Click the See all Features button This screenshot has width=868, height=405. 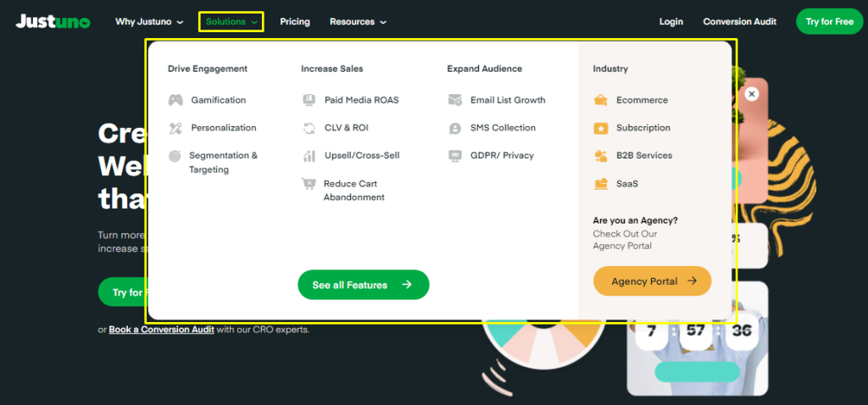point(364,285)
